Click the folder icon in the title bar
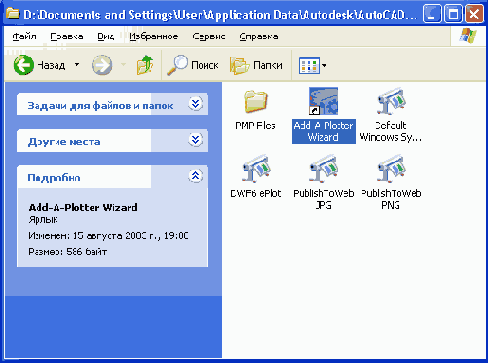The image size is (488, 363). tap(12, 14)
